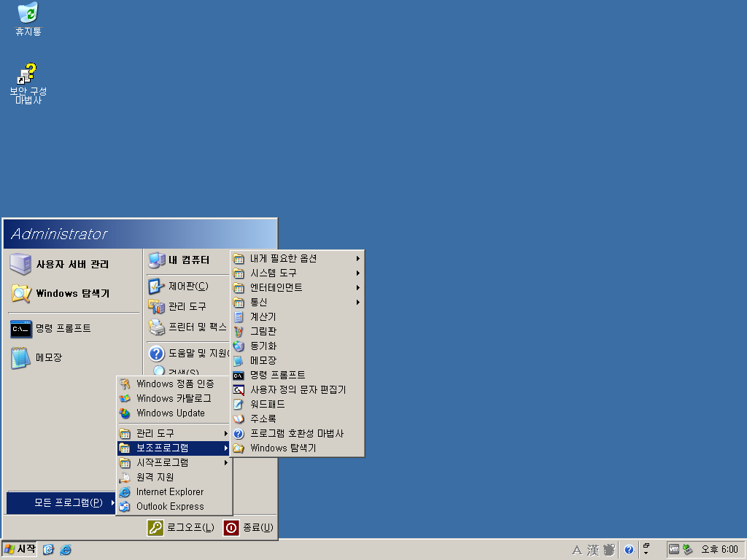Click 漢 hanja conversion button in language bar

(593, 550)
